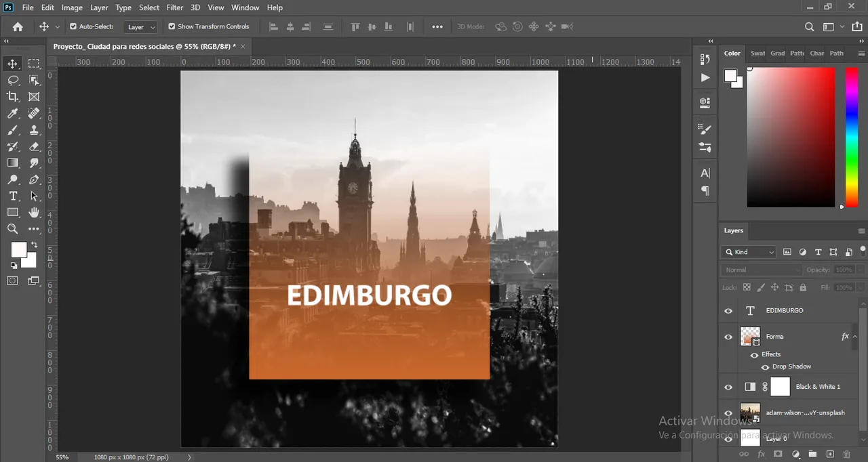868x462 pixels.
Task: Click the Home button in options bar
Action: pyautogui.click(x=18, y=27)
